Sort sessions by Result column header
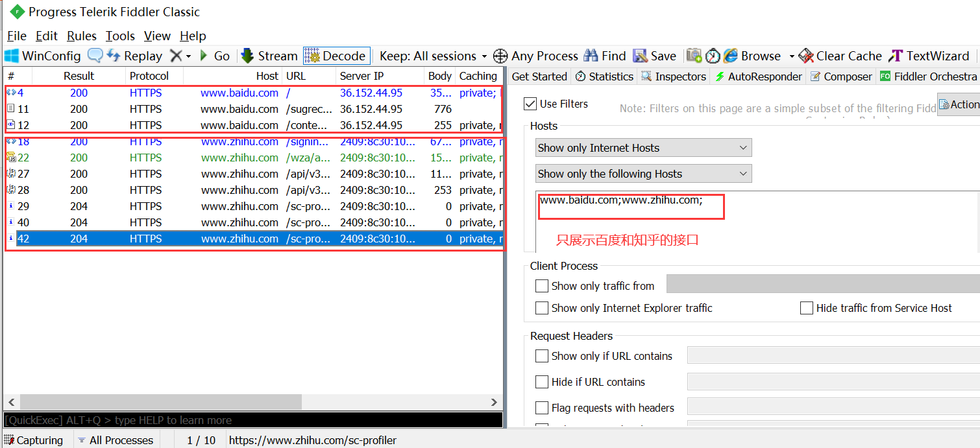 pos(79,76)
